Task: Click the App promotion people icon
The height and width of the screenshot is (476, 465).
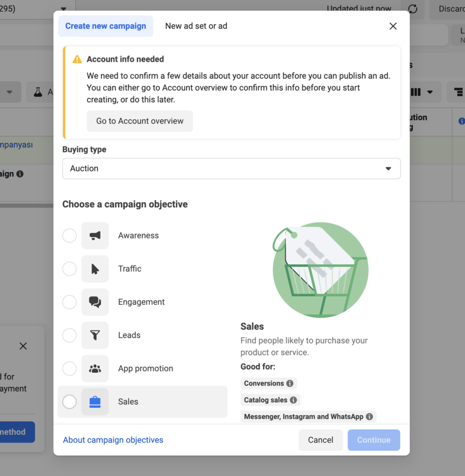Action: click(x=95, y=369)
